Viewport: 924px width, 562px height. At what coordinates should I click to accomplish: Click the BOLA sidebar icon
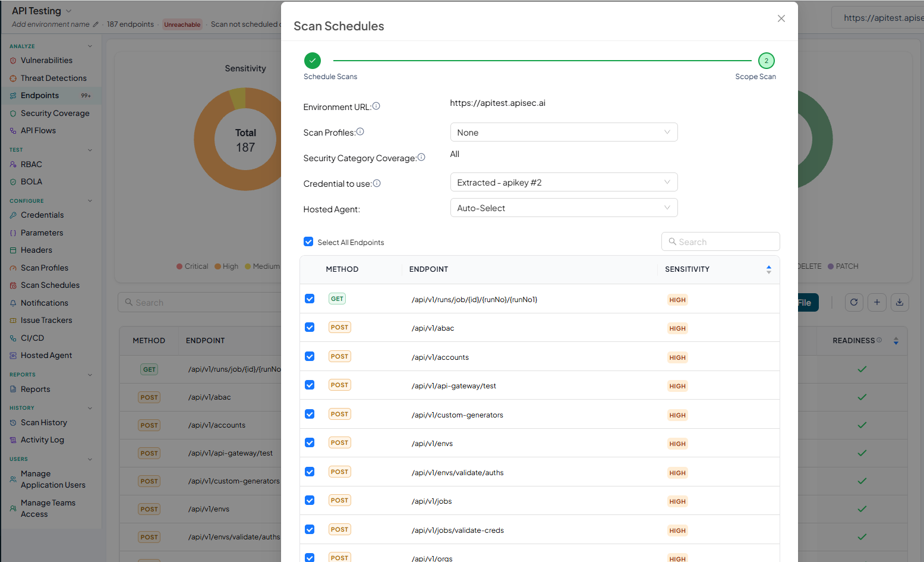tap(13, 182)
